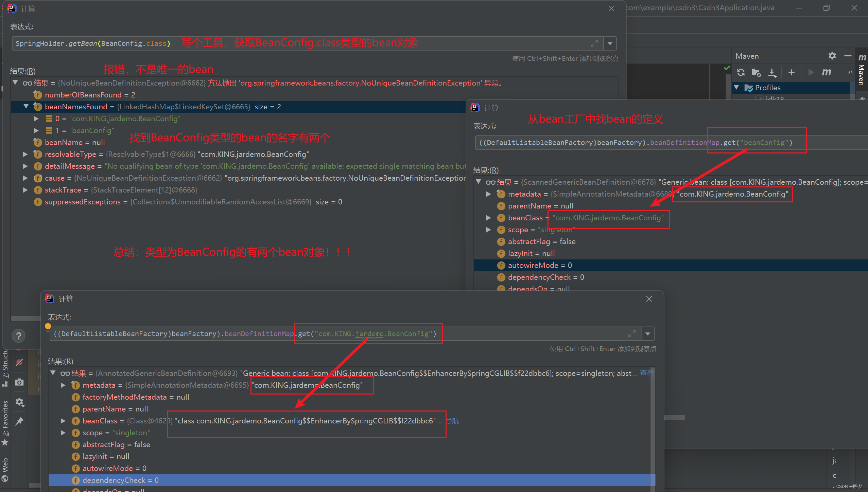Click Maven download sources icon
The height and width of the screenshot is (492, 868).
pyautogui.click(x=772, y=72)
